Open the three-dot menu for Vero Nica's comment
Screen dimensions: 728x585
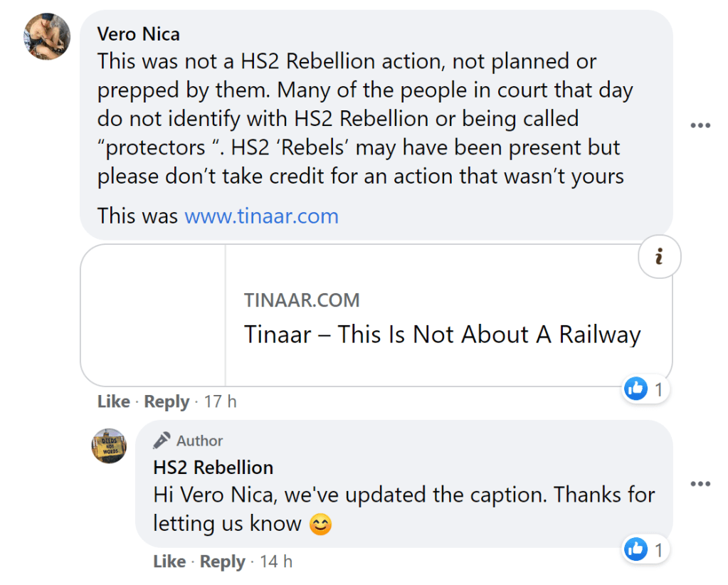[x=700, y=126]
